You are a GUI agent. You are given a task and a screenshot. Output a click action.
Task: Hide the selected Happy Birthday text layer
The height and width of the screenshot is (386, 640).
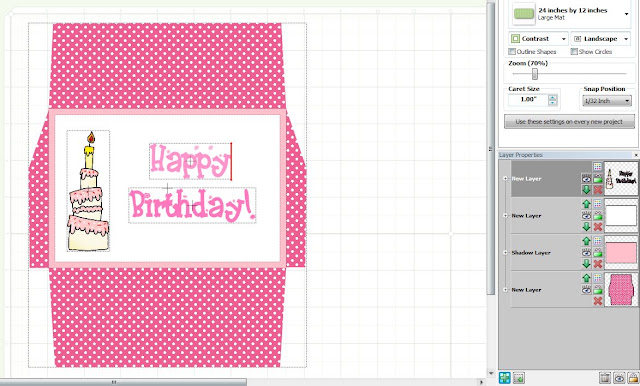point(587,179)
